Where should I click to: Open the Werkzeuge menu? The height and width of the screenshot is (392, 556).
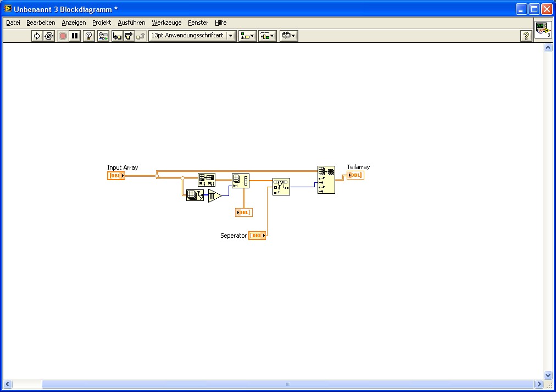[x=166, y=23]
